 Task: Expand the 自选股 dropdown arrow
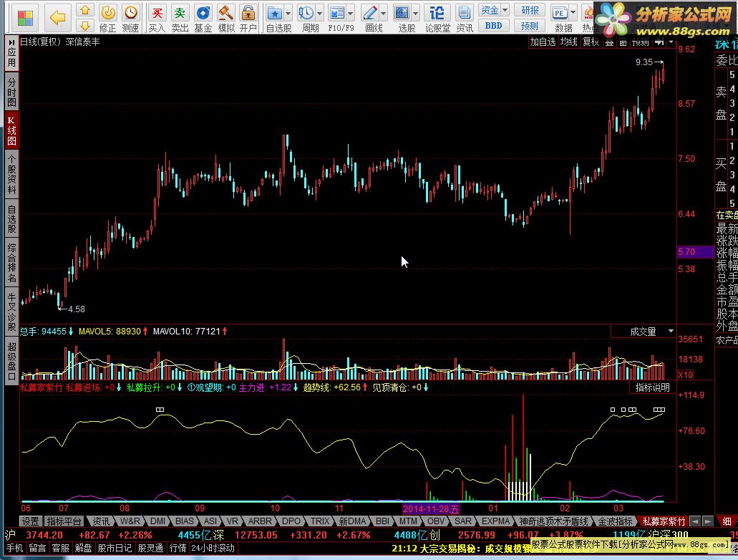(288, 13)
